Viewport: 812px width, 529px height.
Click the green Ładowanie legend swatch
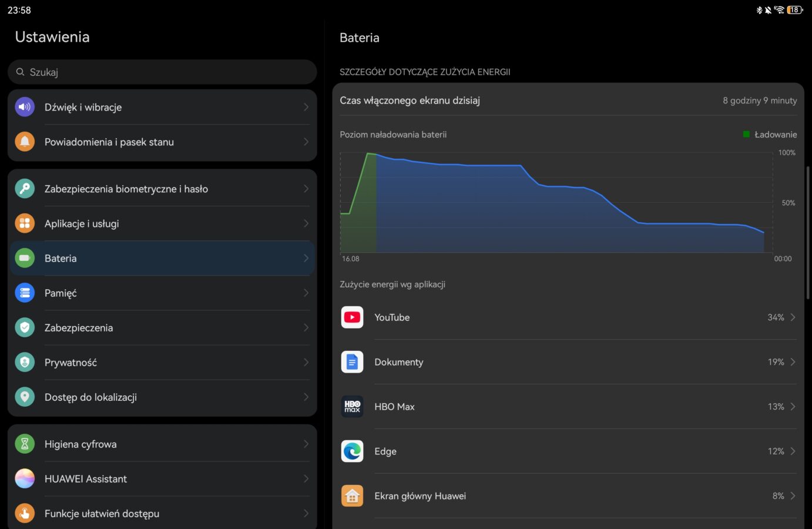coord(746,135)
